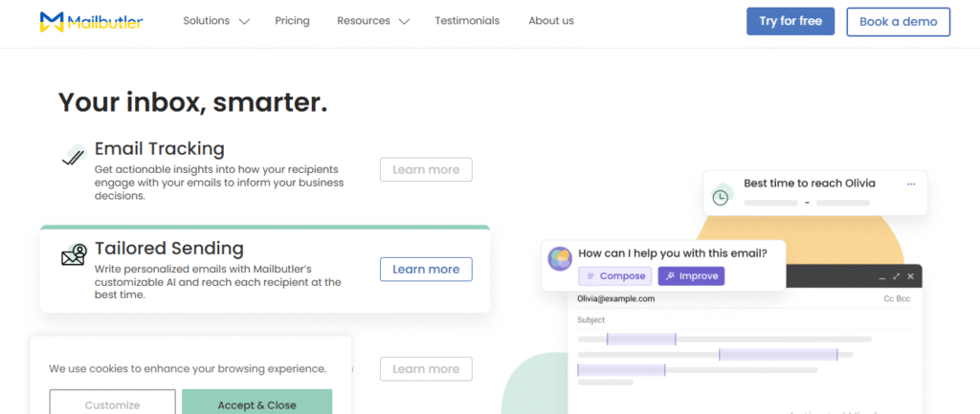Open the About us page
Viewport: 980px width, 414px height.
click(x=551, y=21)
